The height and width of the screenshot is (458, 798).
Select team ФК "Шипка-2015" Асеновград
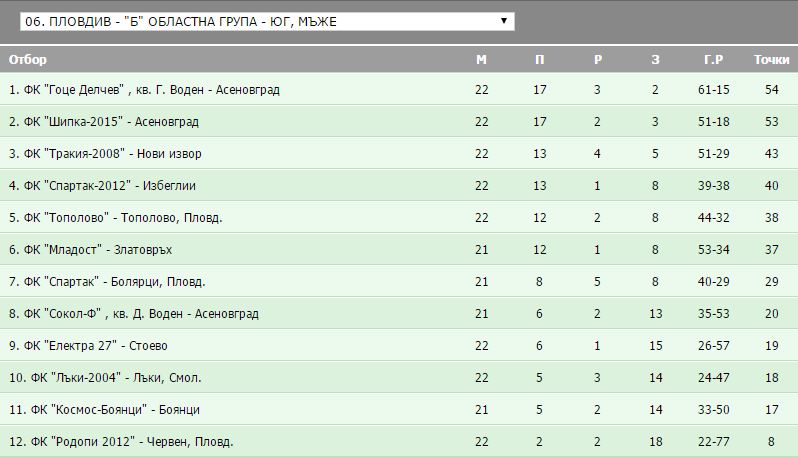coord(104,122)
